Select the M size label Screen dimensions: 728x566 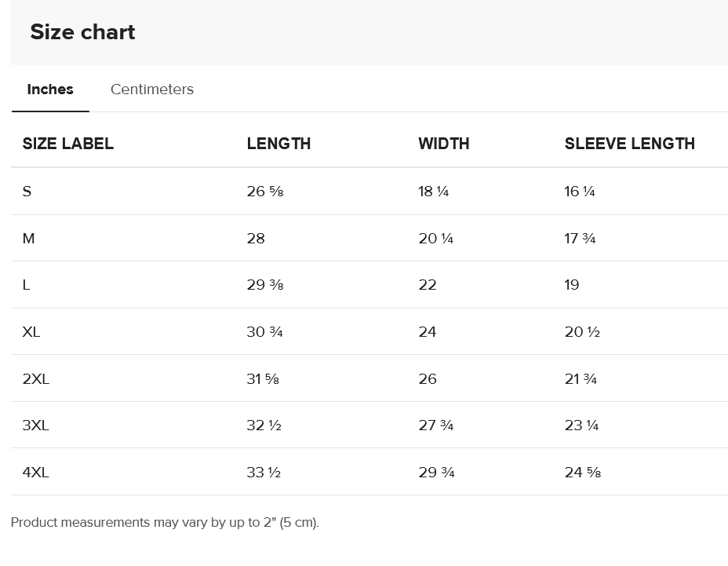[x=29, y=239]
